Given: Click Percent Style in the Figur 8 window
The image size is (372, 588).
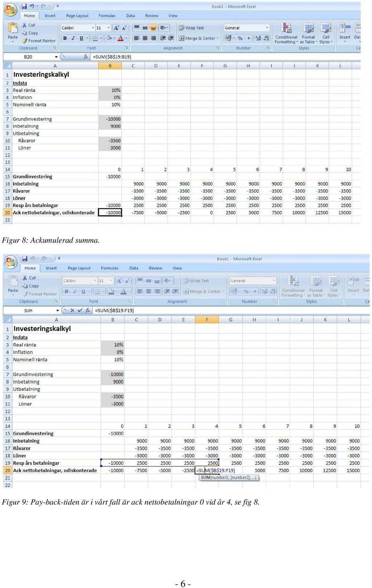Looking at the screenshot, I should pyautogui.click(x=240, y=38).
